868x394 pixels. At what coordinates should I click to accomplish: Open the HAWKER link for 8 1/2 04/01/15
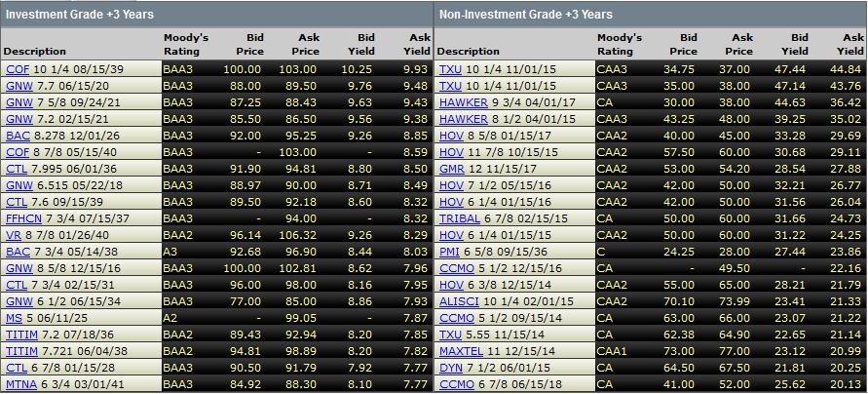[x=464, y=119]
